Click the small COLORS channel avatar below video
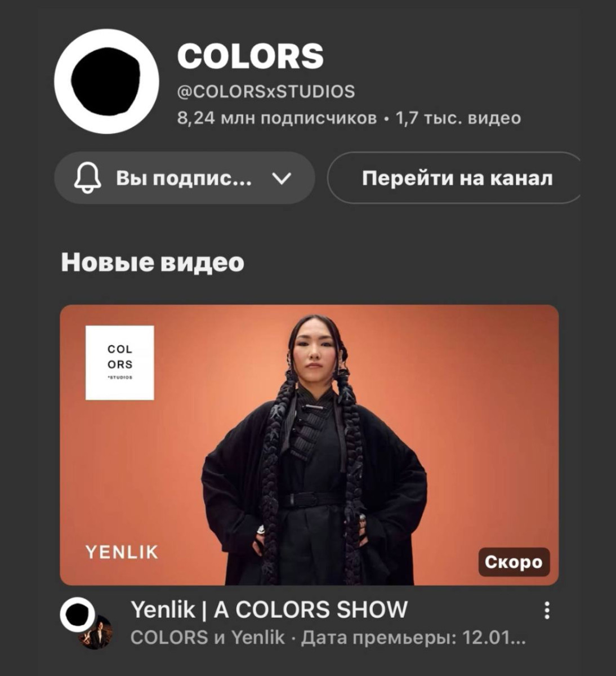 pyautogui.click(x=78, y=616)
